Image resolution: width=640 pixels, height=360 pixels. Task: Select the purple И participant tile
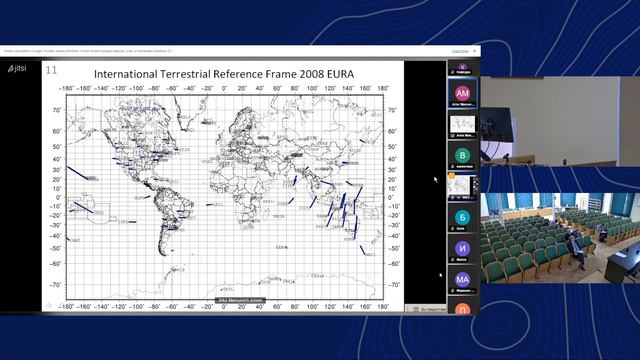click(x=462, y=249)
